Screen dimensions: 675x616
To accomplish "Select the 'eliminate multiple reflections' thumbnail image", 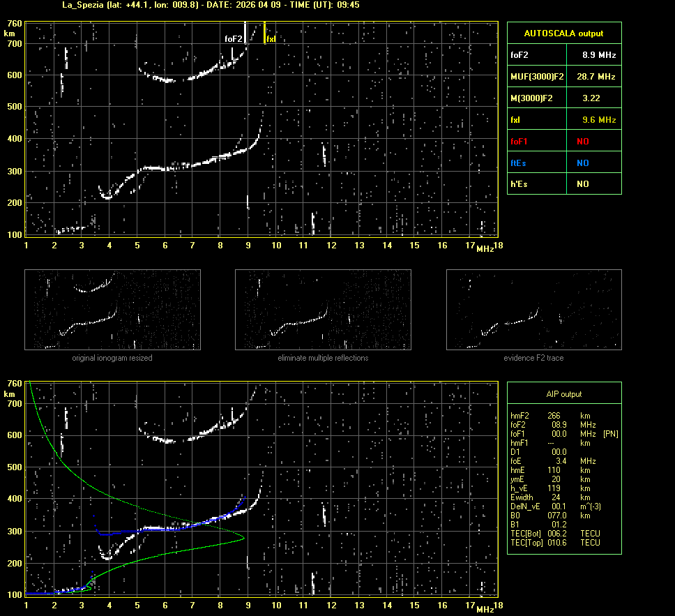I will coord(323,310).
